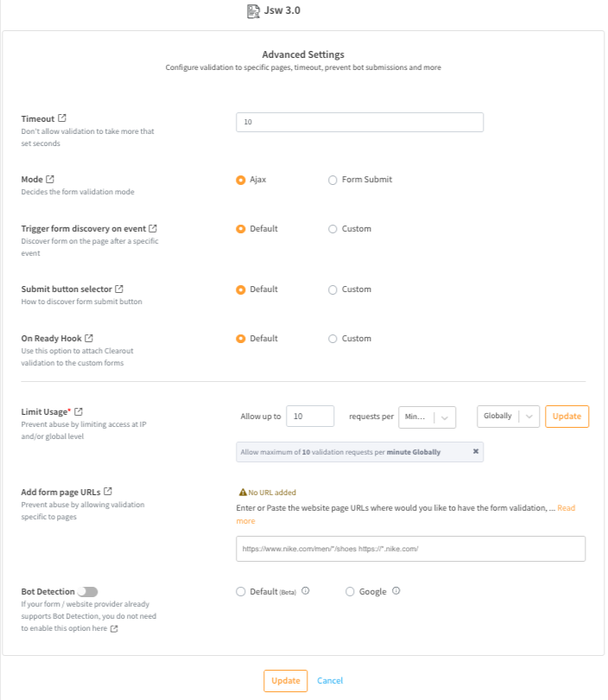Viewport: 608px width, 700px height.
Task: Click the Jsw 3.0 app logo
Action: pos(252,10)
